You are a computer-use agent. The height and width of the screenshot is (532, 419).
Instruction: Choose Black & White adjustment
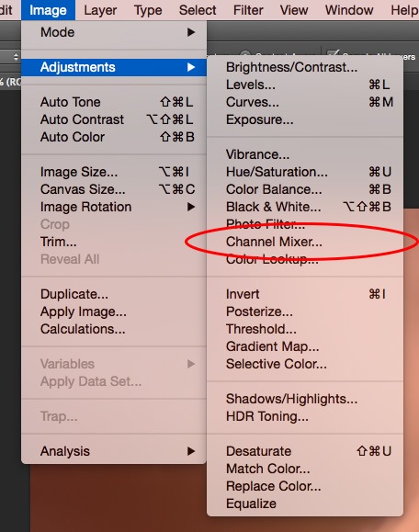coord(274,207)
